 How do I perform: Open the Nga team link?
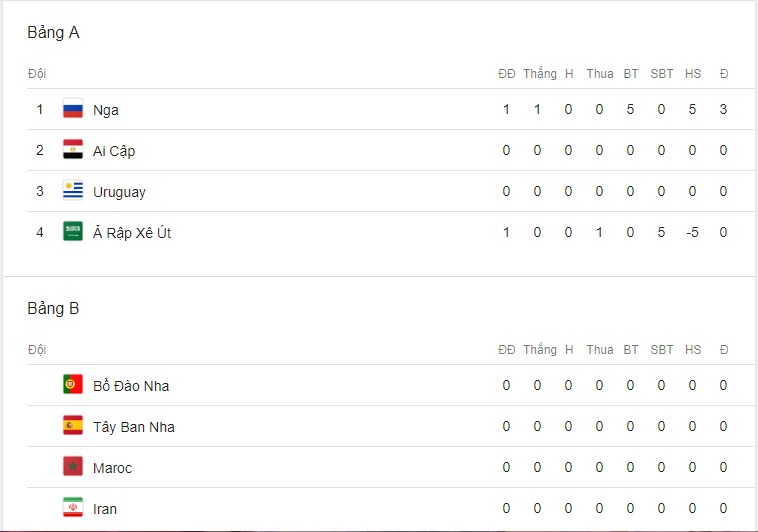tap(106, 110)
